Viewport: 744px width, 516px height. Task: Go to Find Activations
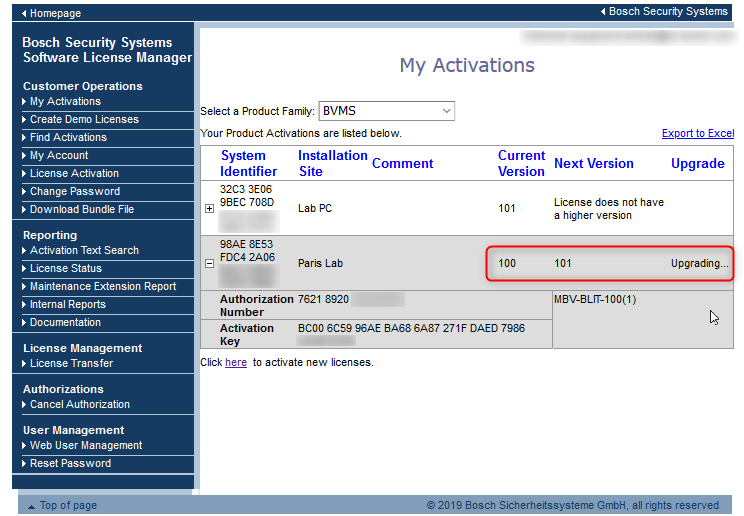tap(68, 137)
